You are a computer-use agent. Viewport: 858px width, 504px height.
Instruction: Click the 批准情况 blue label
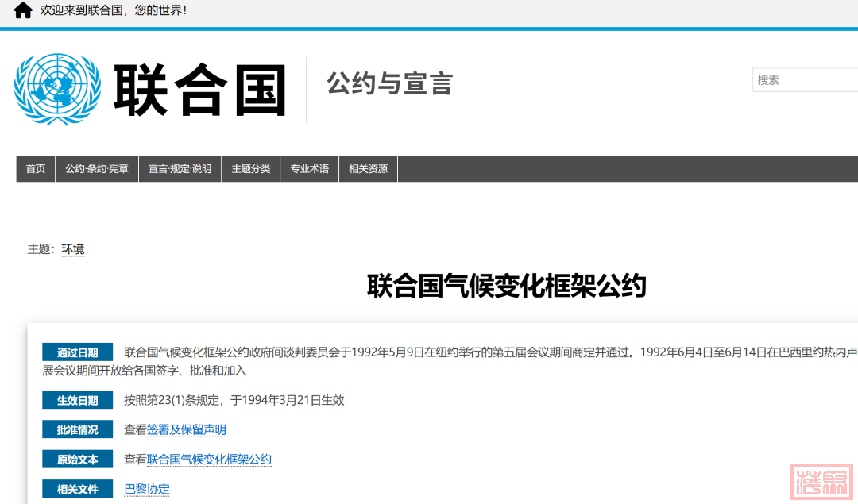78,430
